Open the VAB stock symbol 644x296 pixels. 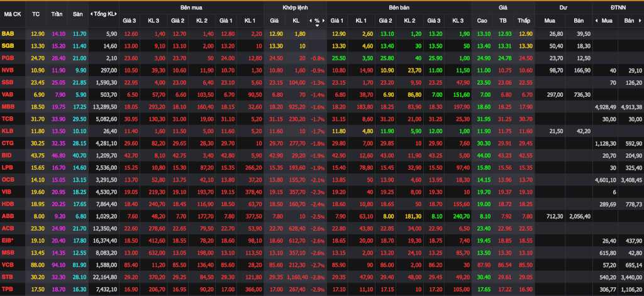tap(8, 95)
